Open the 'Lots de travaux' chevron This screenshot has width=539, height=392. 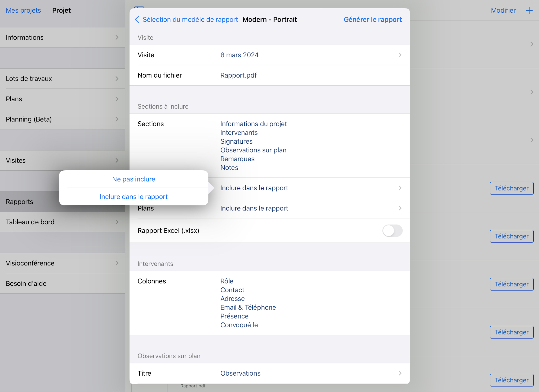tap(117, 79)
